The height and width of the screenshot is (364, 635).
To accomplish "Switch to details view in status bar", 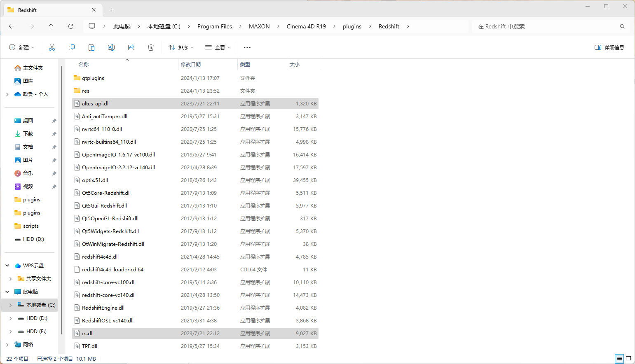I will pyautogui.click(x=619, y=359).
